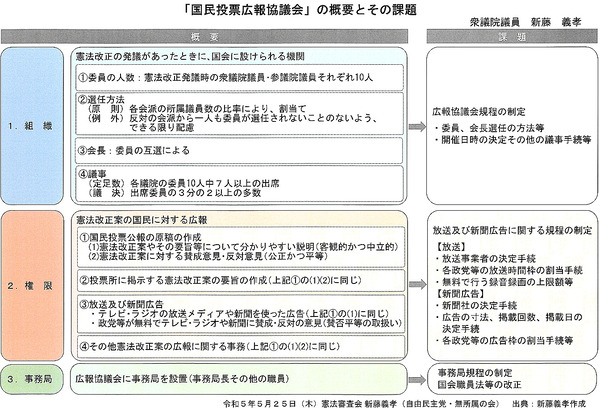Click the '②選任方法' heading
The image size is (600, 408).
pyautogui.click(x=101, y=100)
